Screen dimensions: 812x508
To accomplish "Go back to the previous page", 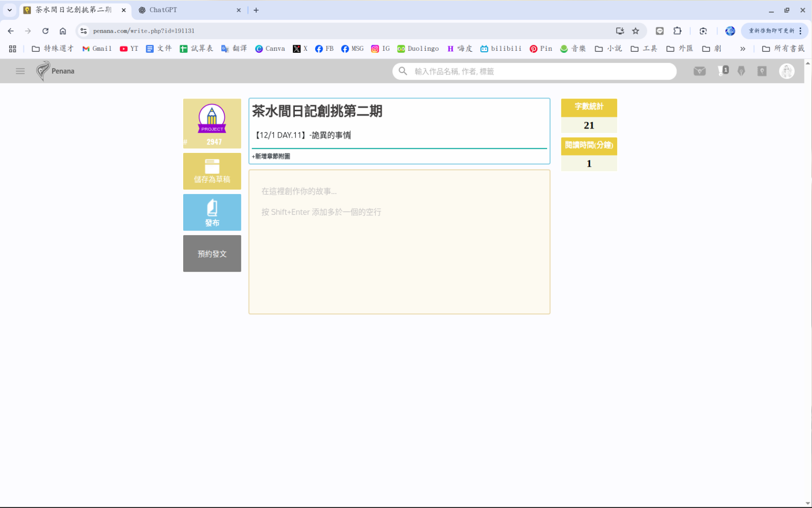I will (11, 31).
